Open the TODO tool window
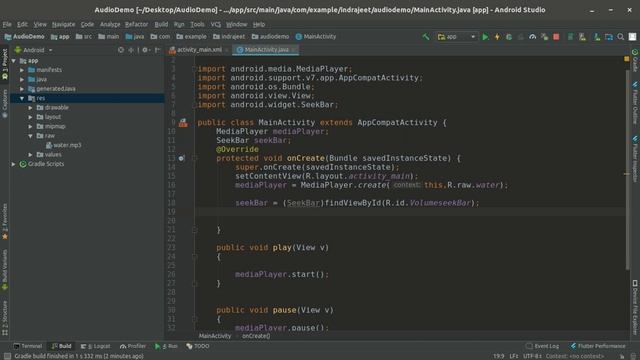Image resolution: width=640 pixels, height=360 pixels. click(198, 346)
